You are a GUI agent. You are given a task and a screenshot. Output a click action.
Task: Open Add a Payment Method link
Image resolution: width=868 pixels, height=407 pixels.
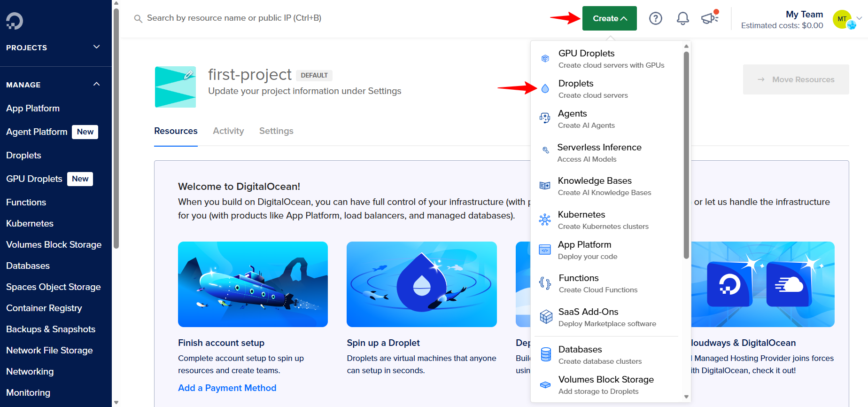tap(227, 388)
